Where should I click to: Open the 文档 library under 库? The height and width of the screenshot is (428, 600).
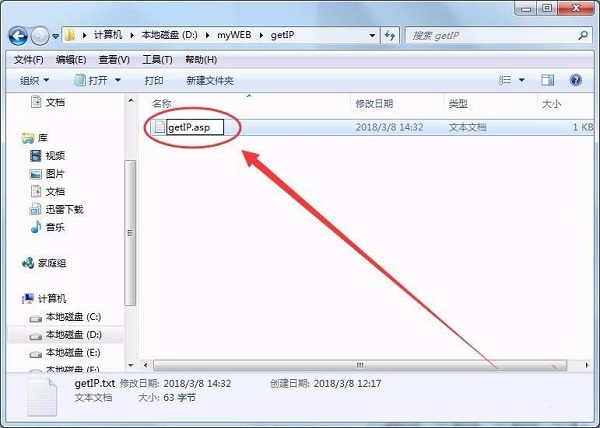[x=55, y=191]
